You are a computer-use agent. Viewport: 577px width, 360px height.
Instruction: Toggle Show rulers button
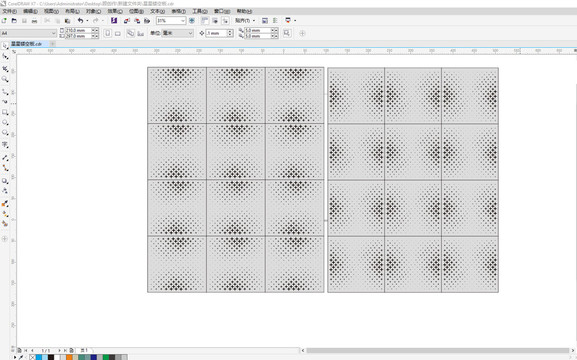[x=205, y=21]
